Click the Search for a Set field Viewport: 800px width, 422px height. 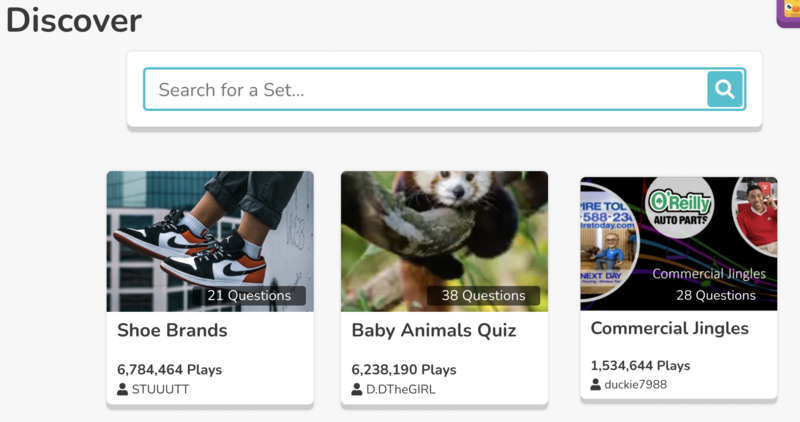coord(425,89)
